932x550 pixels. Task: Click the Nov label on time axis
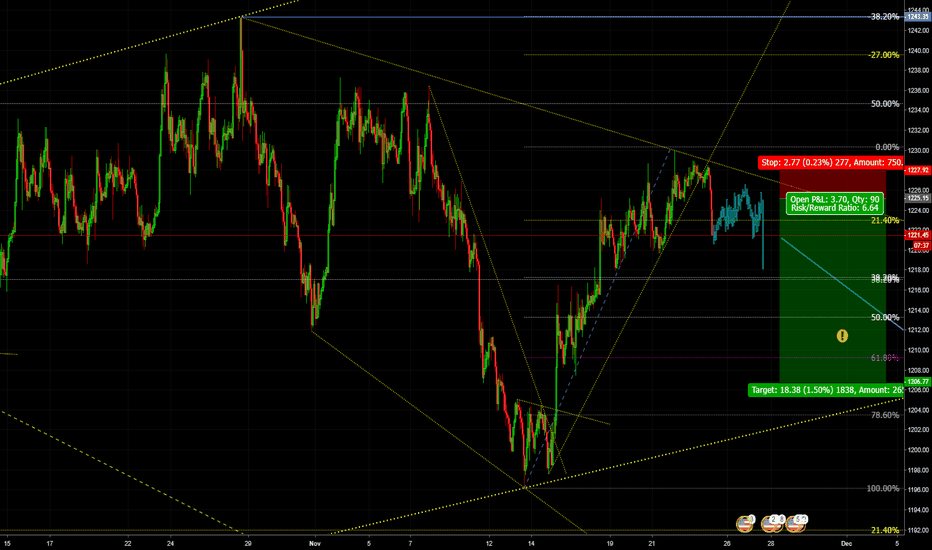[315, 543]
